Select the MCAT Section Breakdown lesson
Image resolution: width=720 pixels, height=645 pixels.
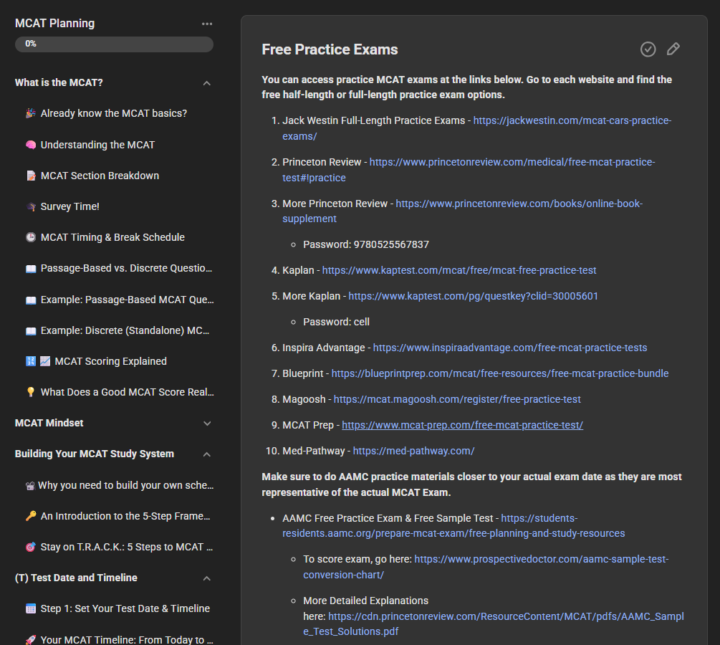click(99, 176)
